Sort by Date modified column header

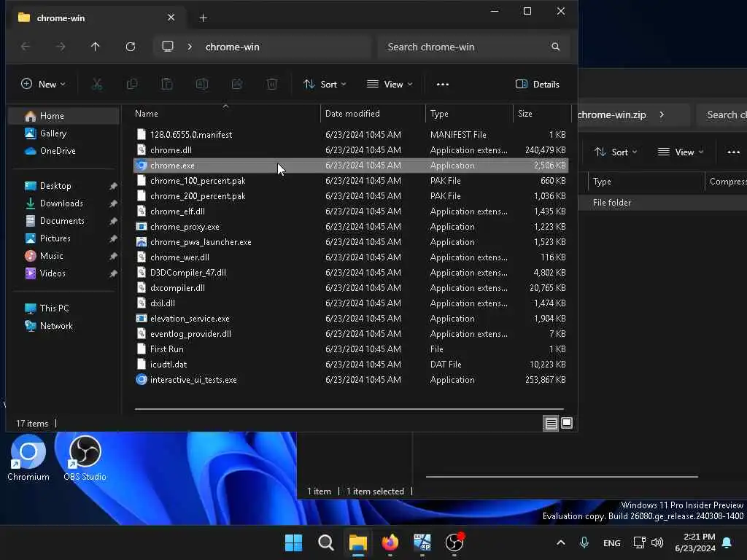pos(373,113)
